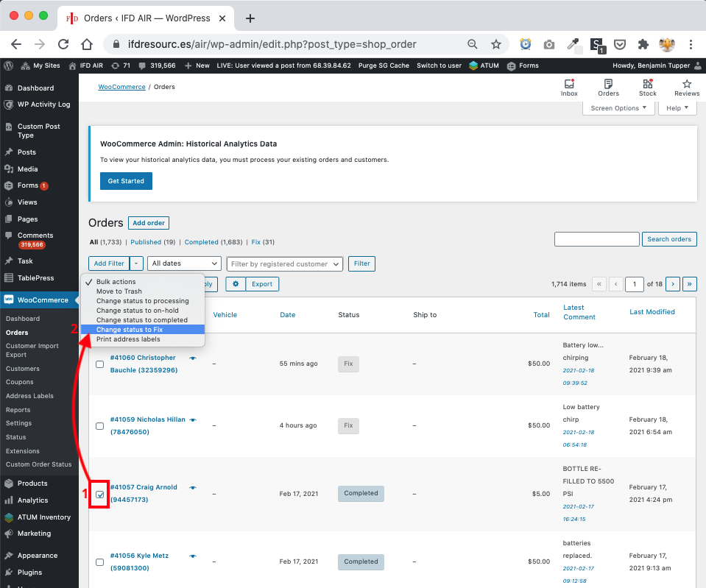Sort orders by Total column
The height and width of the screenshot is (588, 706).
tap(541, 315)
